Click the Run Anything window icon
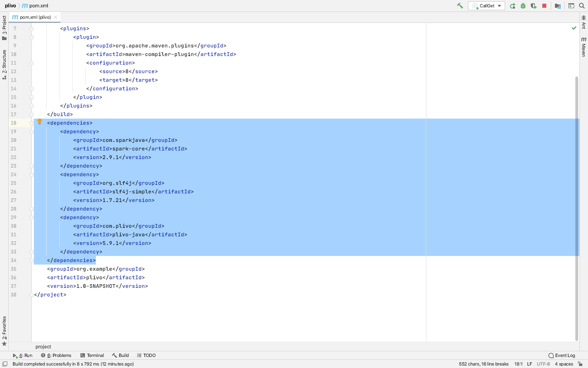This screenshot has width=588, height=368. pyautogui.click(x=571, y=6)
